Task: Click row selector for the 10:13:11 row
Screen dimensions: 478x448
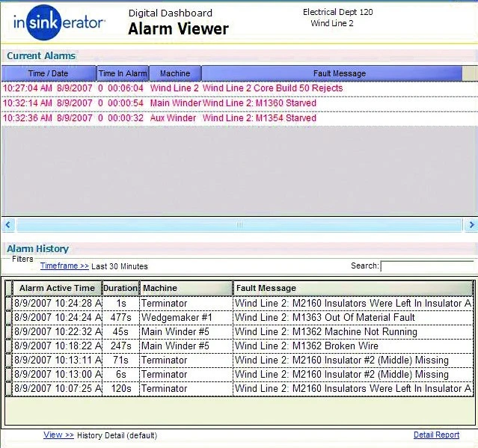Action: click(x=9, y=360)
